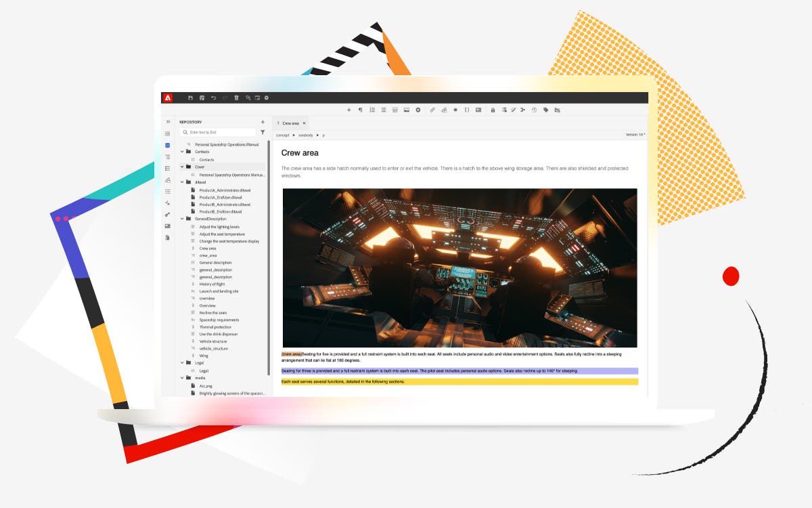Insert an image using the toolbar icon

point(407,109)
